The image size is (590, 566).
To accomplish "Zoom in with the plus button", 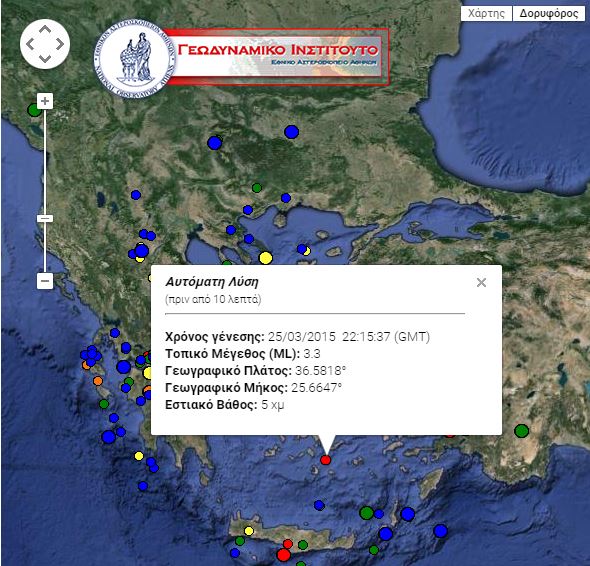I will [45, 101].
